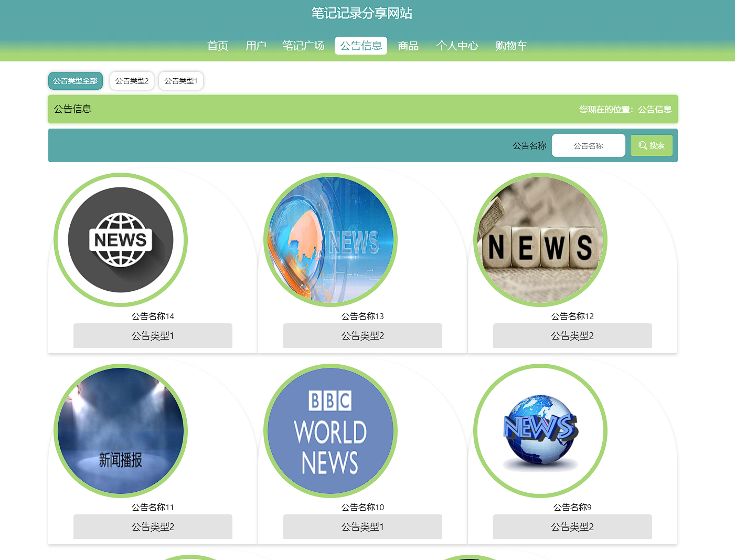Click 公告类型2 label under 公告名称9
The image size is (735, 560).
pos(572,526)
